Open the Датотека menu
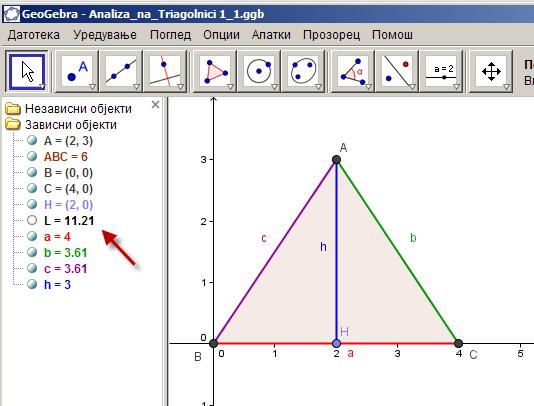Viewport: 534px width, 406px height. point(34,35)
